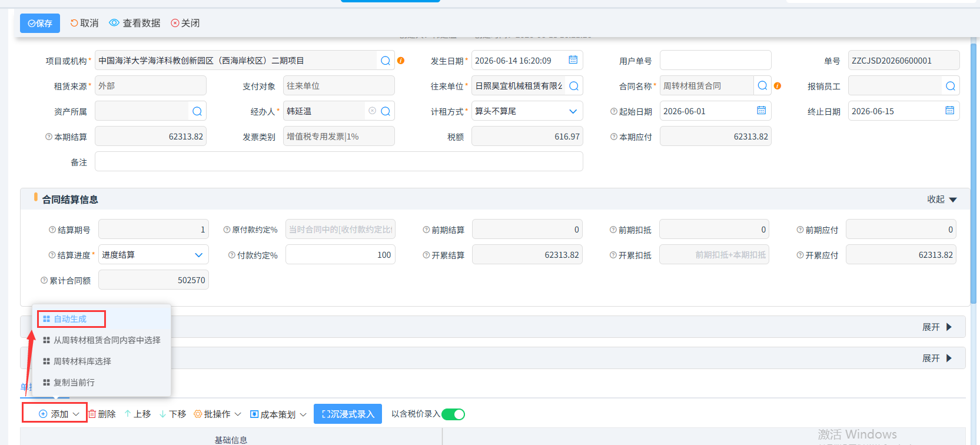Open search for 合同名称 field
Image resolution: width=980 pixels, height=445 pixels.
tap(762, 85)
